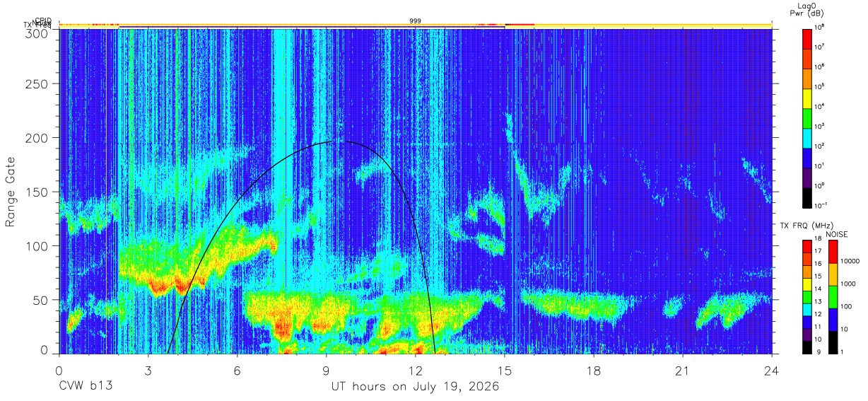
Task: Pick the black 9–10 MHz TX FRQ swatch
Action: point(808,347)
